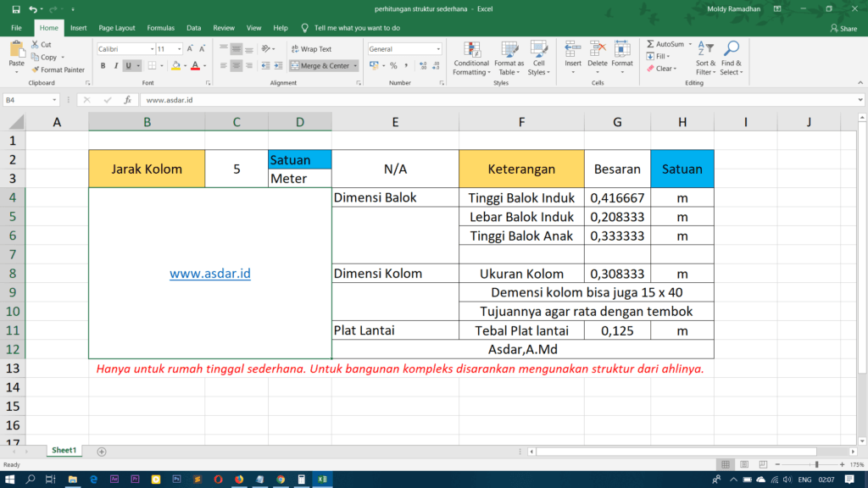The height and width of the screenshot is (488, 868).
Task: Click the Insert Function fx icon
Action: click(127, 100)
